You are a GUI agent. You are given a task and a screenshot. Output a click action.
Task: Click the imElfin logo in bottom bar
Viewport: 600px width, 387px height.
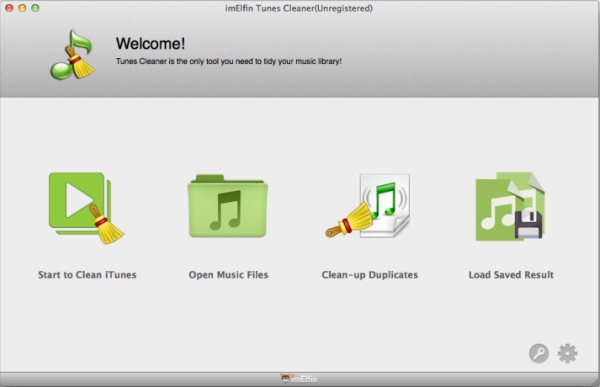[299, 379]
